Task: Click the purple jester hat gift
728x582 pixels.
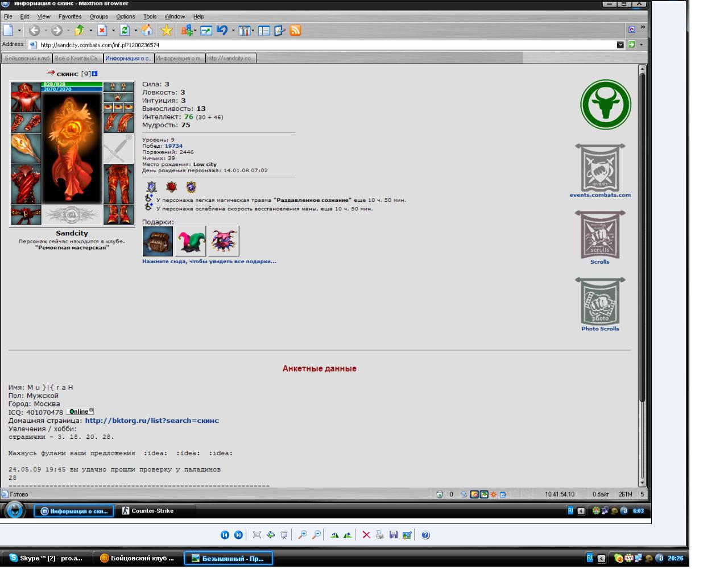Action: pos(224,241)
